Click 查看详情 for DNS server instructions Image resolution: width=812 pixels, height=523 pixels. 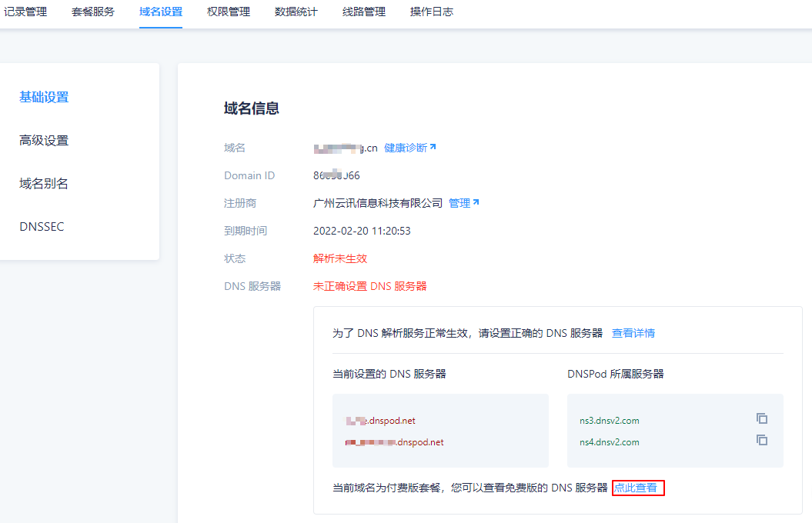click(633, 333)
